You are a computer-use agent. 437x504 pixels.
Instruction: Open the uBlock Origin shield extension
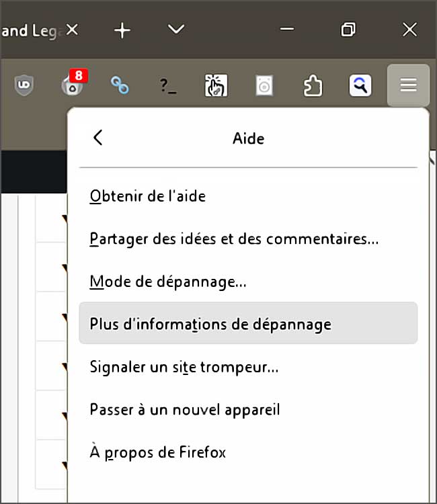coord(24,85)
